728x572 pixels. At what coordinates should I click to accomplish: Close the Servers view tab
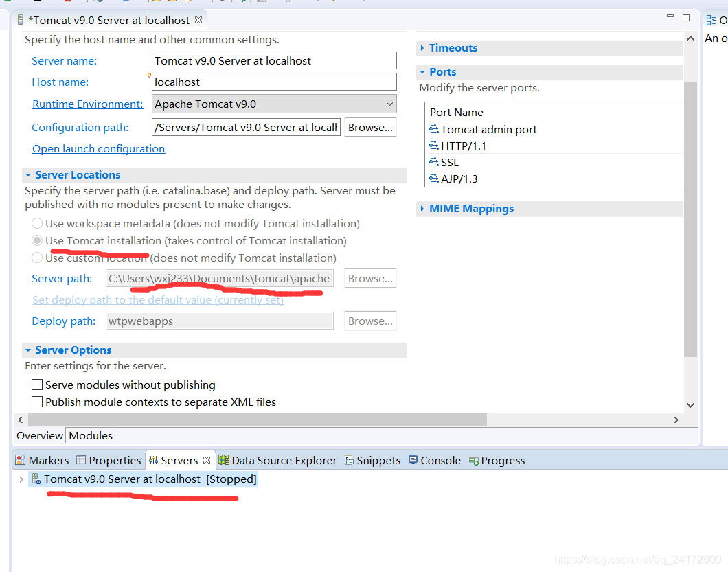click(207, 459)
